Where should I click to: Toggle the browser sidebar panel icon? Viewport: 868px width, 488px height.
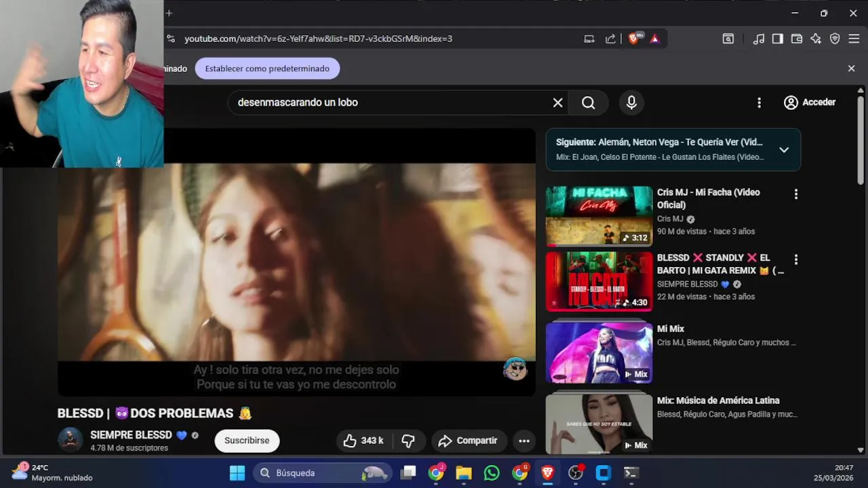click(778, 39)
